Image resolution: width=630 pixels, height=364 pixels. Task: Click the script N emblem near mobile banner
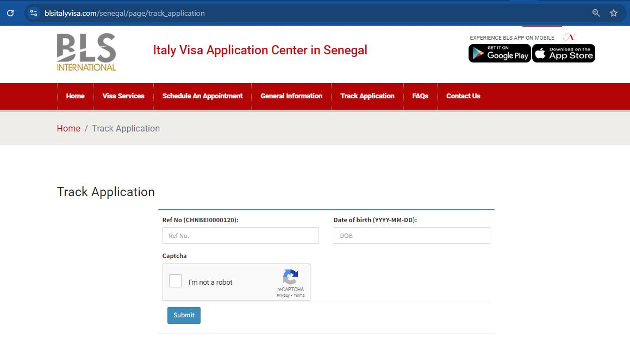pos(570,36)
